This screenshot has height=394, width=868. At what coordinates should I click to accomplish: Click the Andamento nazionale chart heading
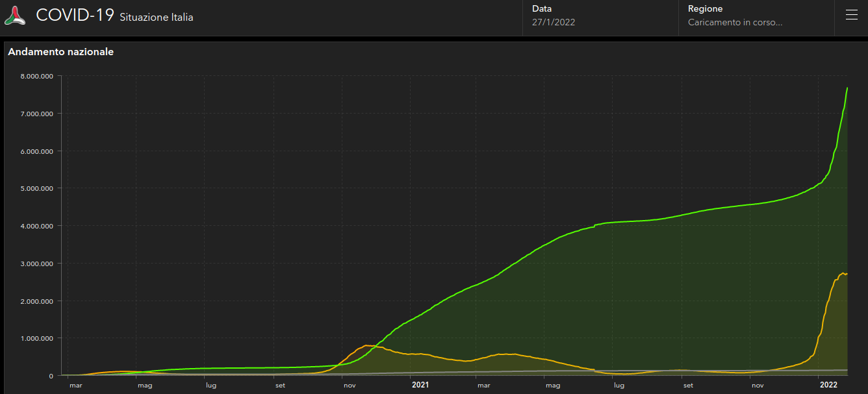click(x=61, y=52)
